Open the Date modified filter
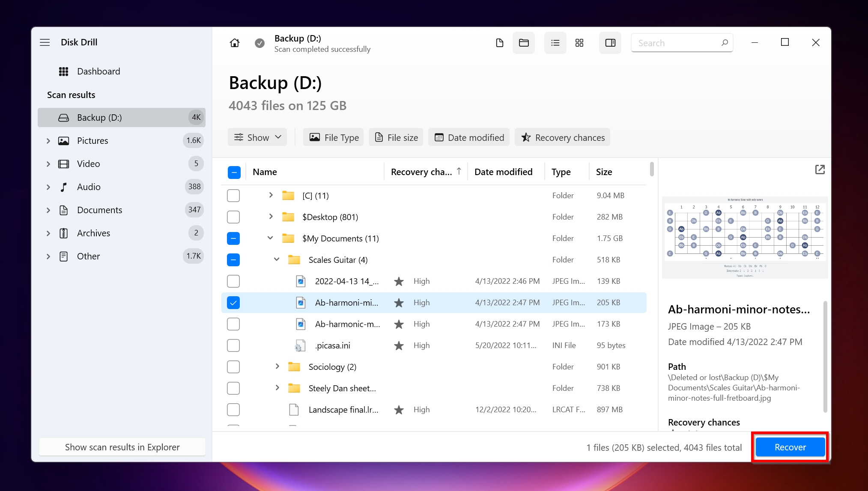868x491 pixels. pos(469,137)
